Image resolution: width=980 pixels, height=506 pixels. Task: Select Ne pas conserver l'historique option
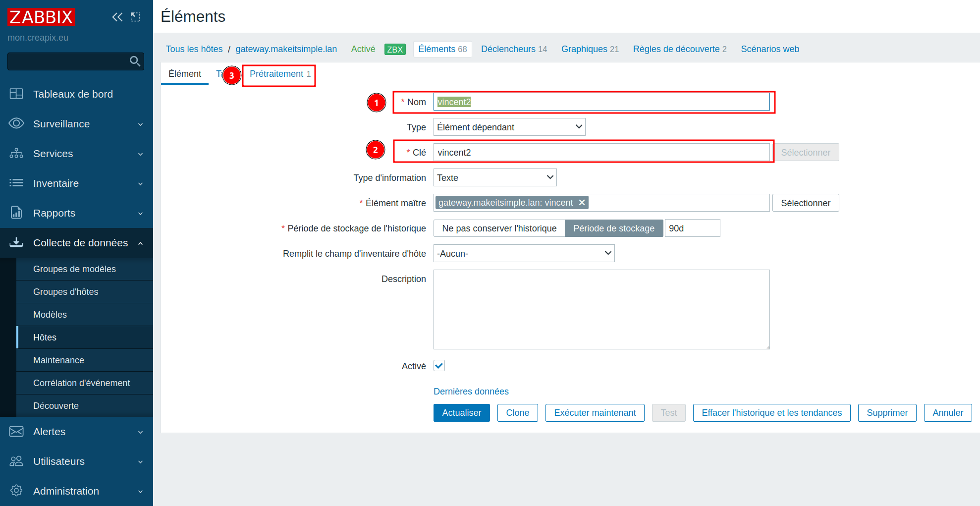tap(499, 228)
